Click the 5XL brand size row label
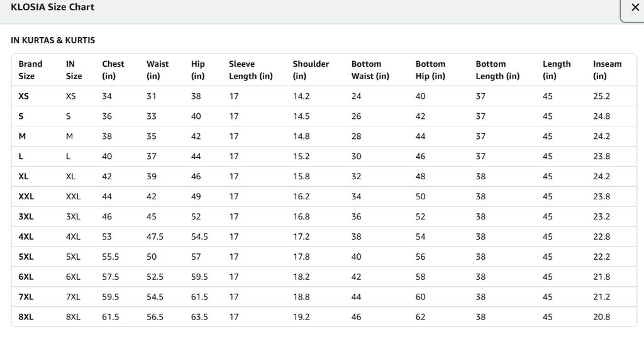Image resolution: width=644 pixels, height=344 pixels. coord(26,257)
